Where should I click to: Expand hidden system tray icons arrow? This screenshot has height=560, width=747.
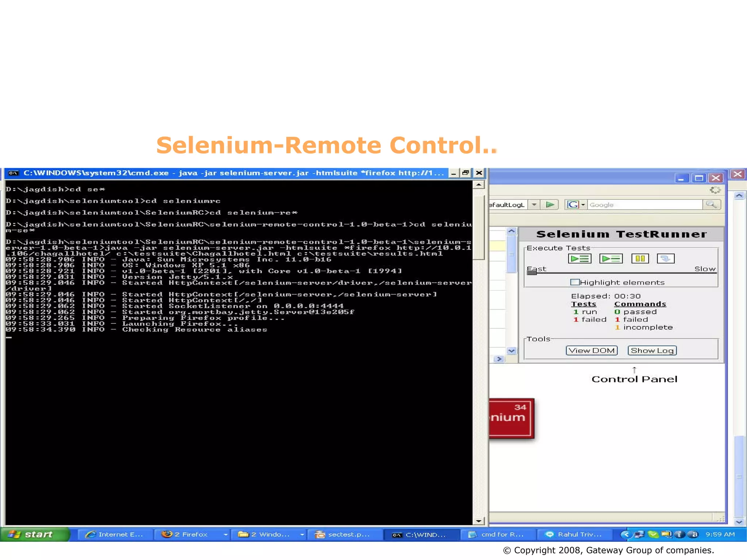(626, 534)
